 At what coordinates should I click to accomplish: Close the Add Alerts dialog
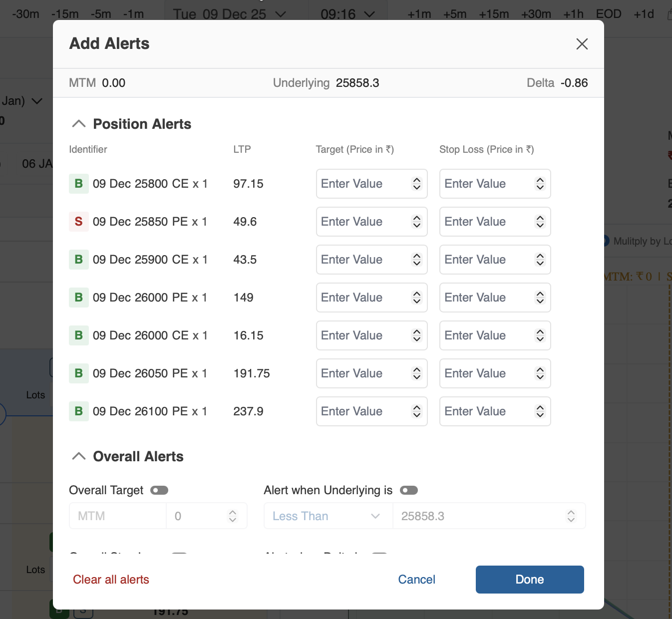(x=582, y=44)
